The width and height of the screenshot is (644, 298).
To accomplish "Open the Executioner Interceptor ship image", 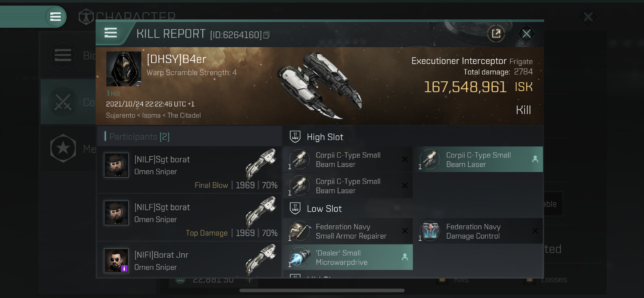I will coord(319,85).
